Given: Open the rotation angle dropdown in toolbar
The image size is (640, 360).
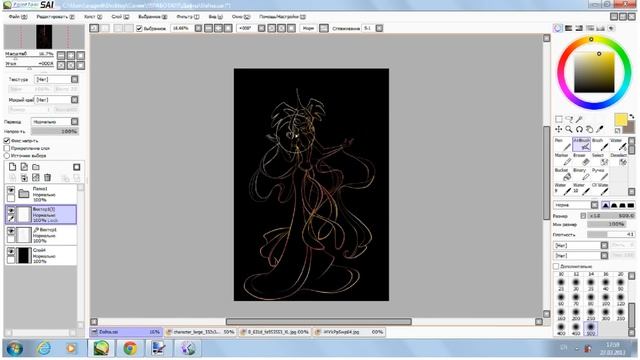Looking at the screenshot, I should point(262,28).
